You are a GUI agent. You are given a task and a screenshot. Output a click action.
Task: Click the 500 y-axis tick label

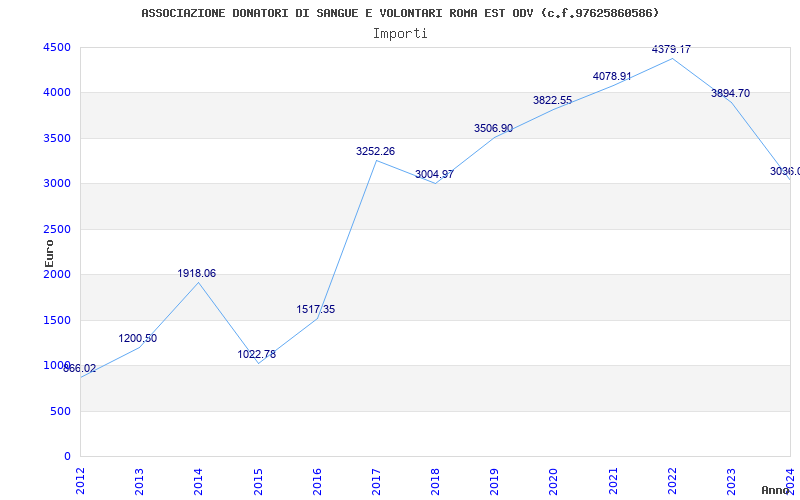tap(60, 411)
